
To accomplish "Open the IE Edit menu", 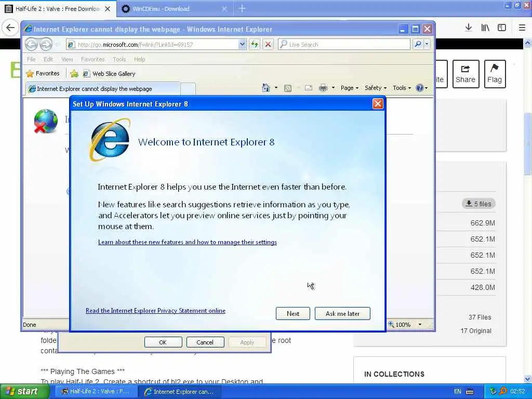I will [48, 59].
